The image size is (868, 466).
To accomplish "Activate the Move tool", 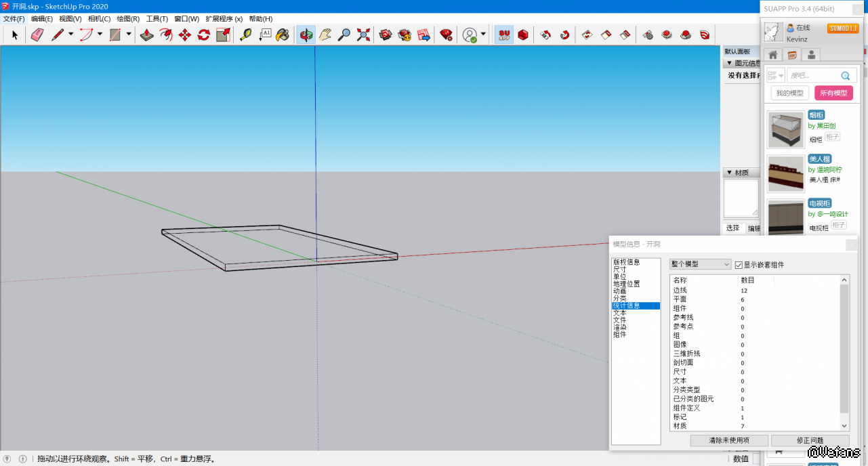I will pyautogui.click(x=184, y=35).
